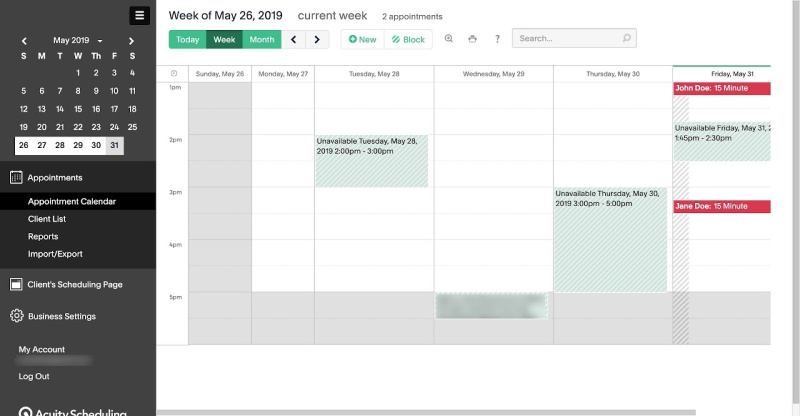Select day 22 in mini calendar
Image resolution: width=800 pixels, height=416 pixels.
(x=78, y=127)
